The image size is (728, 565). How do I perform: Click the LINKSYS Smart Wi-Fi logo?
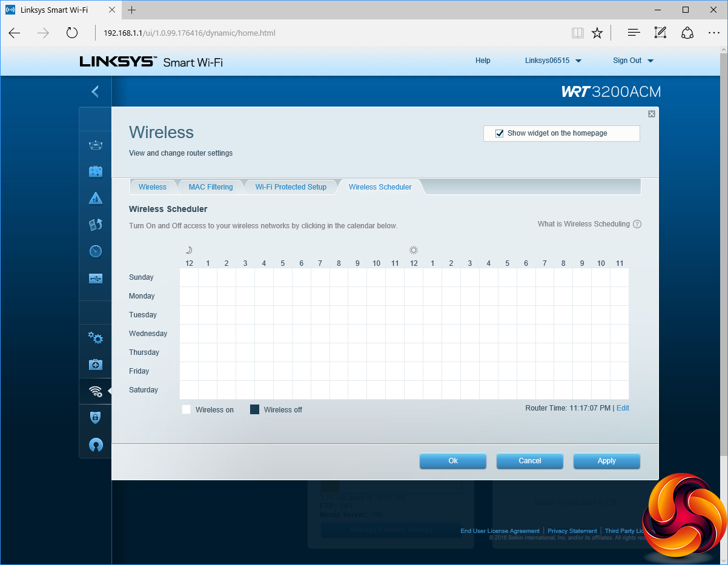(x=151, y=61)
